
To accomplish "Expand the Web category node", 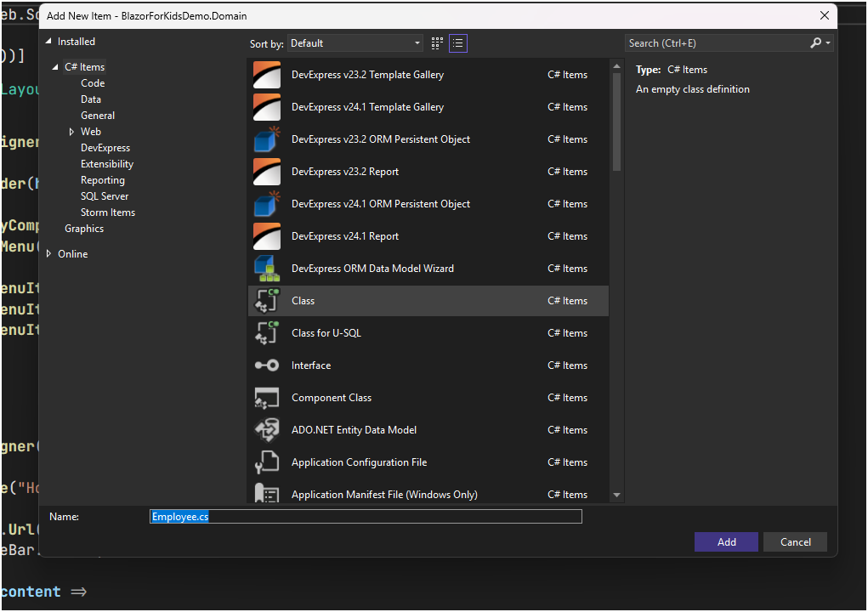I will tap(71, 132).
